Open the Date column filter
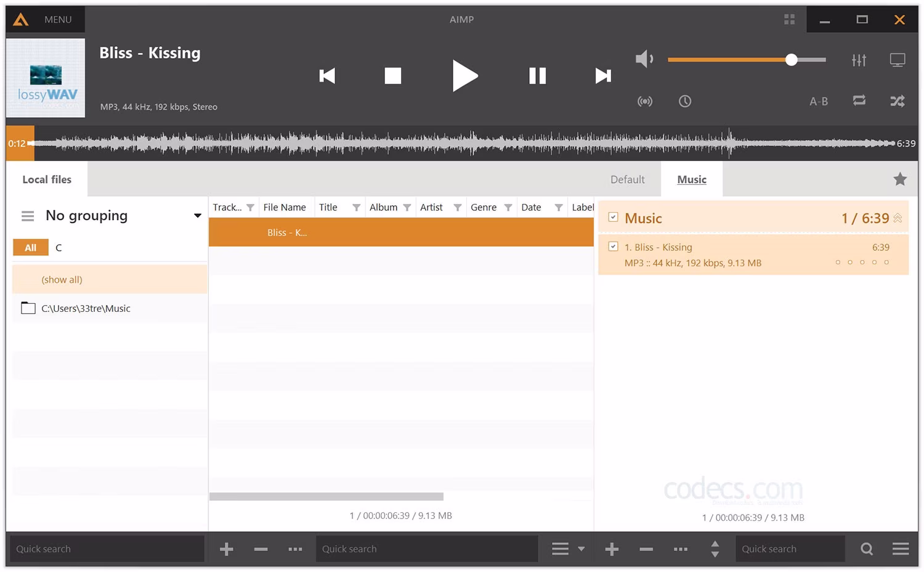This screenshot has width=924, height=572. point(558,208)
